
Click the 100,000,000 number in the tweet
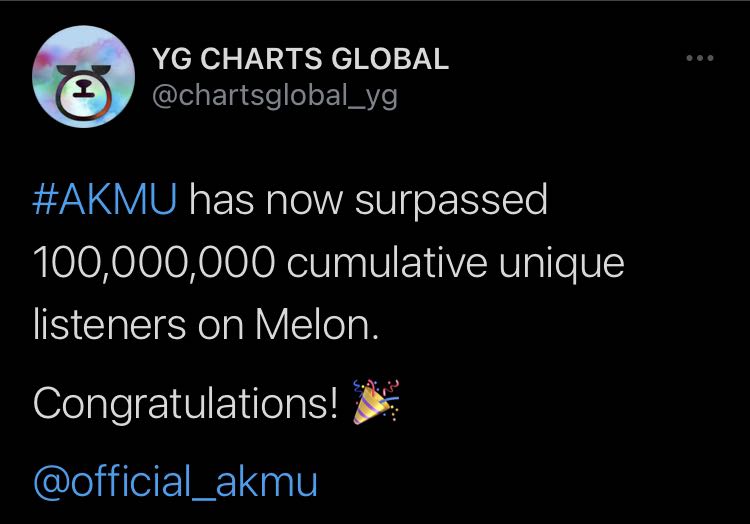click(x=154, y=265)
